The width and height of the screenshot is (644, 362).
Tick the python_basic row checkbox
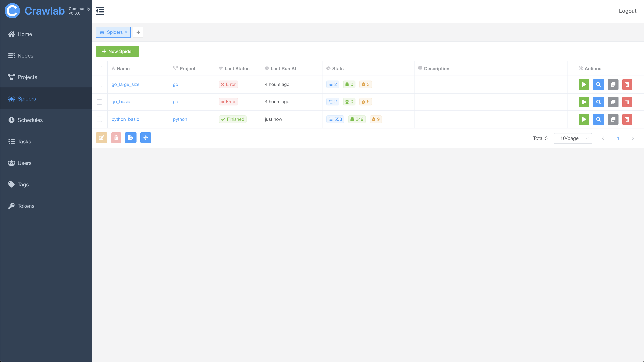point(99,119)
